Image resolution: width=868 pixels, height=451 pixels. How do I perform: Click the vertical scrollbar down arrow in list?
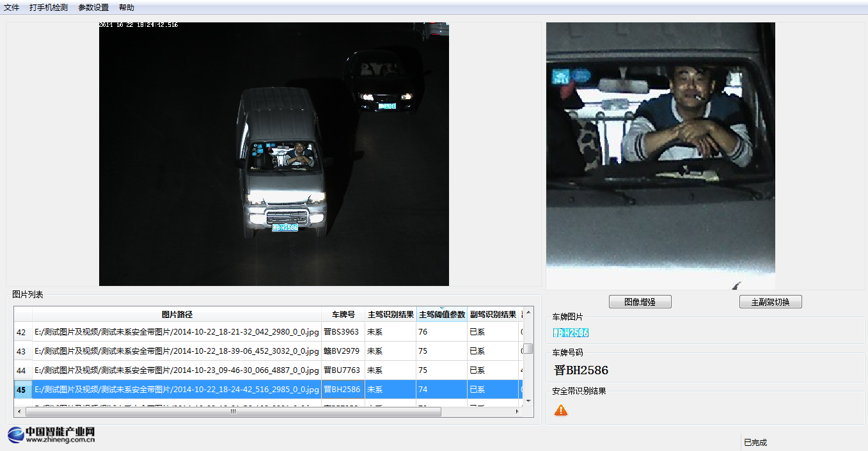click(x=528, y=401)
